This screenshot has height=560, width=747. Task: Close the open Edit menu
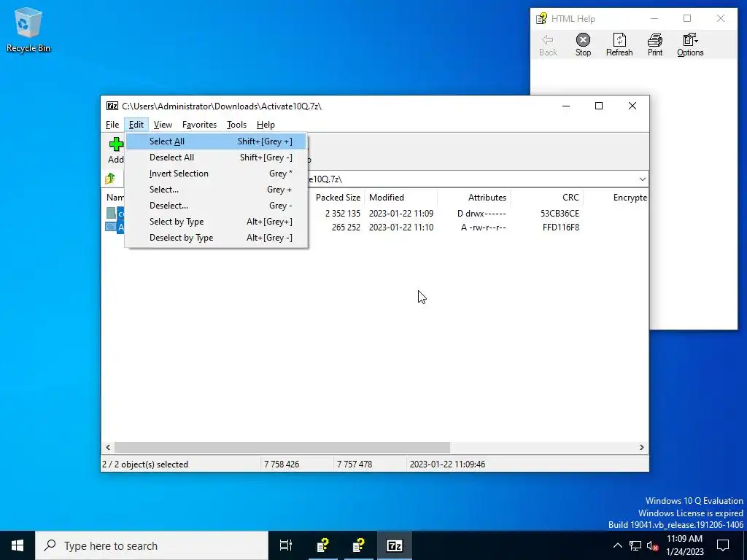pyautogui.click(x=136, y=125)
